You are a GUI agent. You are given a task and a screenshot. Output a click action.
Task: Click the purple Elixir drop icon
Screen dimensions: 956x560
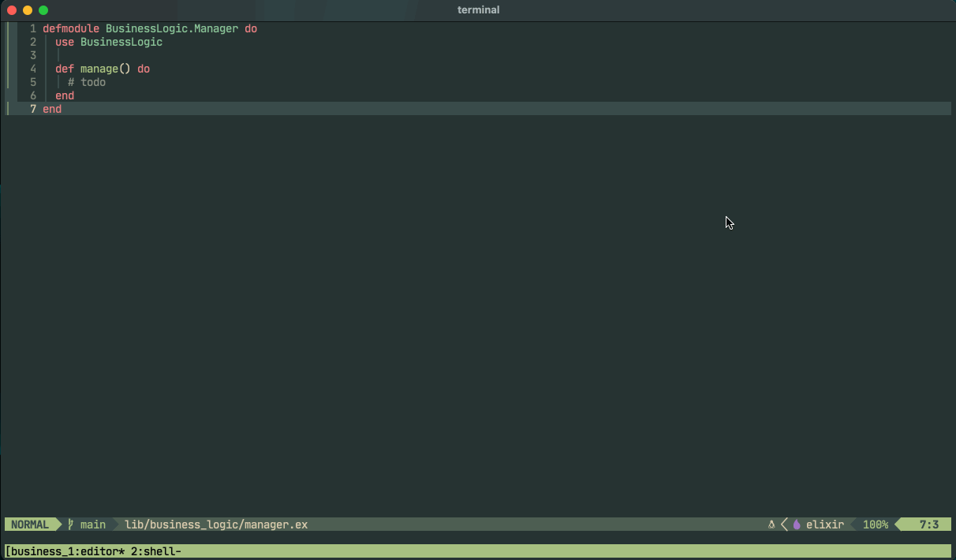tap(797, 525)
